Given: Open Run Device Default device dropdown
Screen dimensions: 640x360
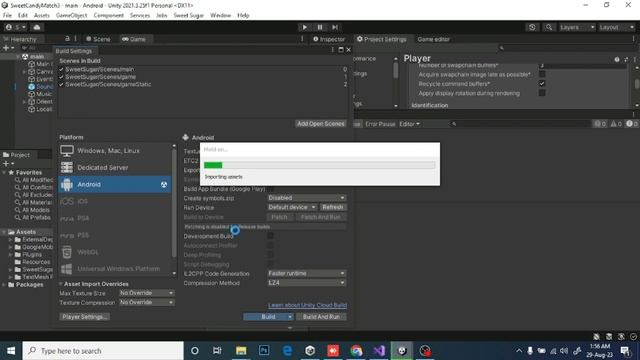Looking at the screenshot, I should tap(292, 207).
